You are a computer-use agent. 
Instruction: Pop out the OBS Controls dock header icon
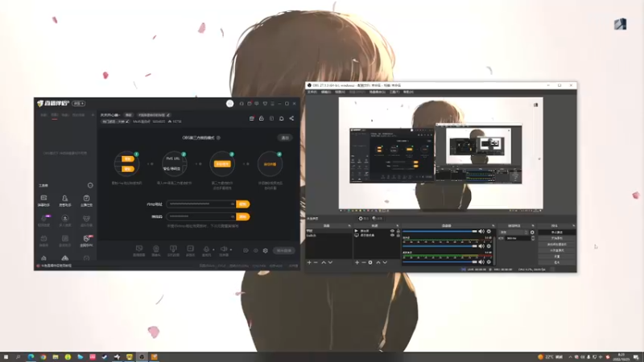coord(573,226)
